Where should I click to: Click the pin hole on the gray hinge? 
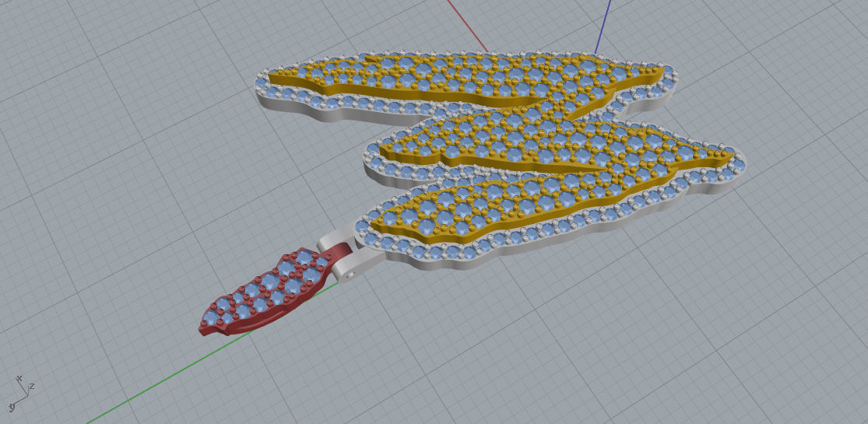352,274
